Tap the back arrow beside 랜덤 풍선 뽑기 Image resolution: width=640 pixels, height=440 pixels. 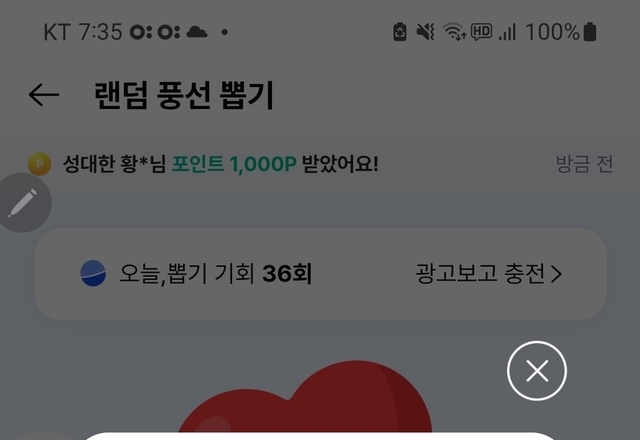44,95
